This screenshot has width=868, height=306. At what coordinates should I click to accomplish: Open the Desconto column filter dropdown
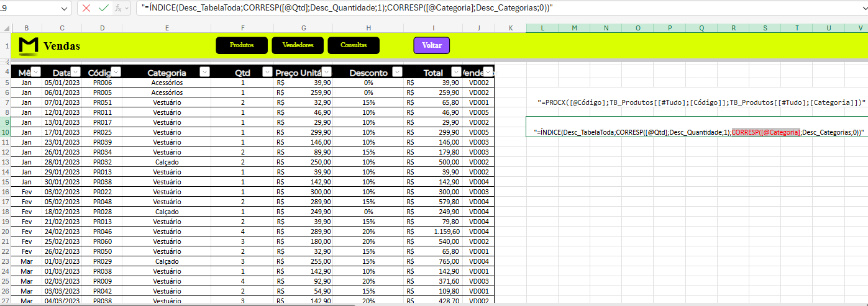click(x=397, y=71)
